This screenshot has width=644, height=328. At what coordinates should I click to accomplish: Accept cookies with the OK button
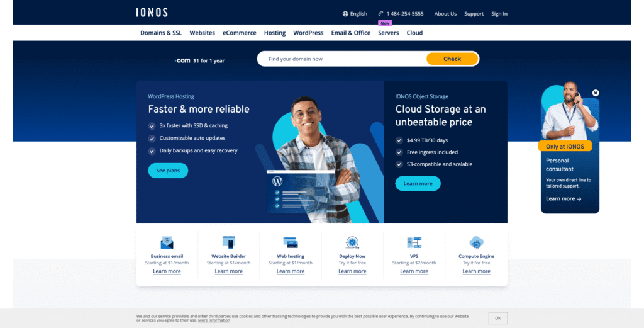click(x=497, y=318)
